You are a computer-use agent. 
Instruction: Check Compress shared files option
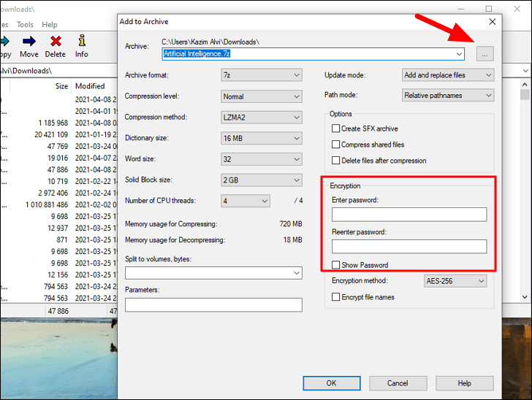tap(335, 145)
